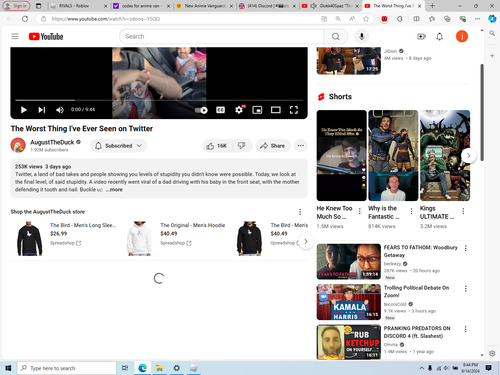Switch to the Discord browser tab

tap(267, 6)
